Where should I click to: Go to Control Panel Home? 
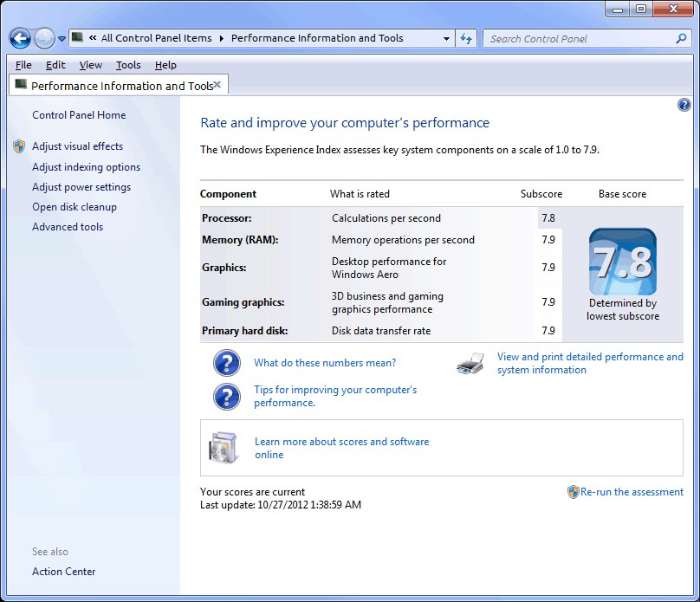79,115
